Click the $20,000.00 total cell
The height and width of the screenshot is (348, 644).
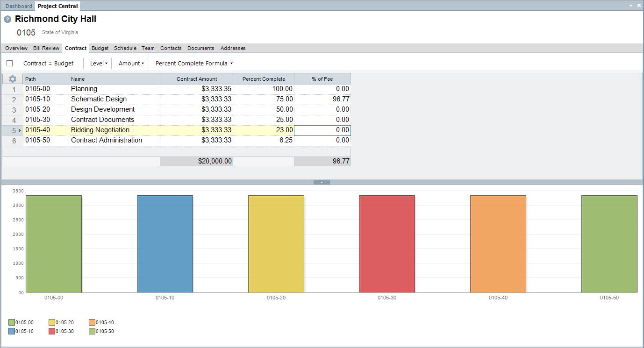point(197,161)
